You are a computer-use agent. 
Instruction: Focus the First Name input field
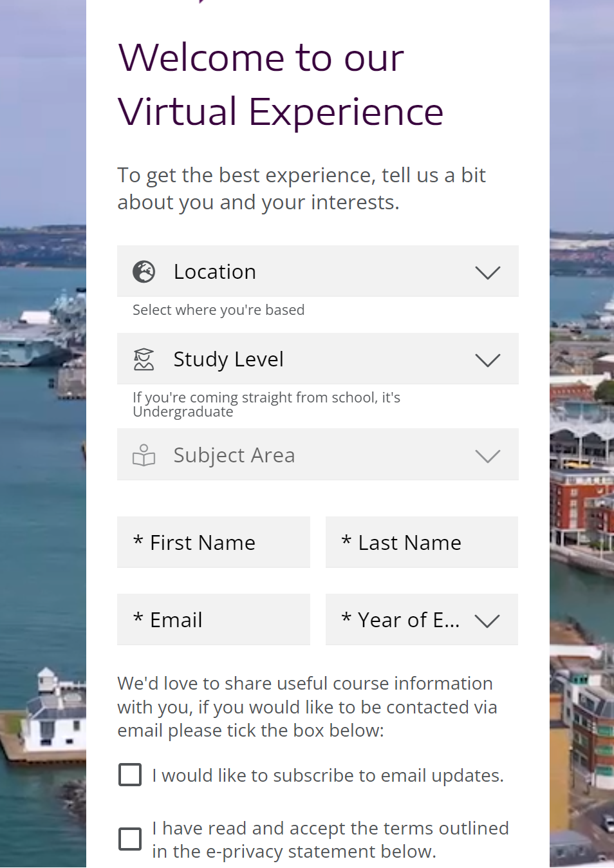tap(214, 542)
